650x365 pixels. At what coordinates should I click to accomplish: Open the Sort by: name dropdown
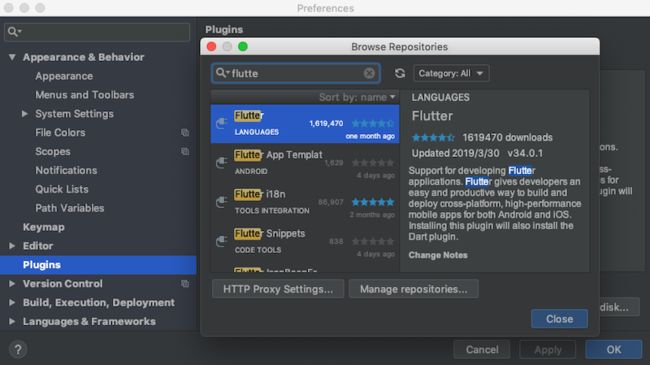tap(357, 97)
